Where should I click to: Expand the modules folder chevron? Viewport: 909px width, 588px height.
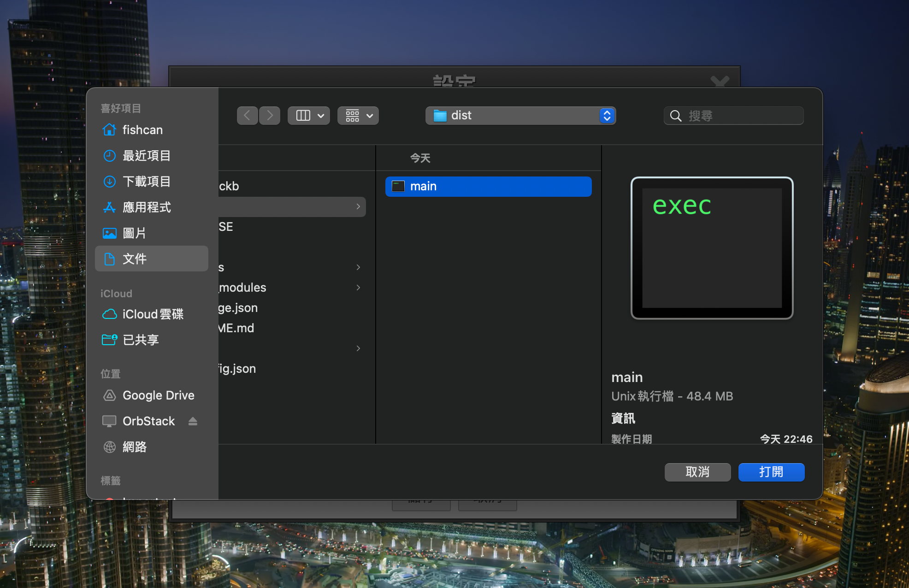pos(358,288)
